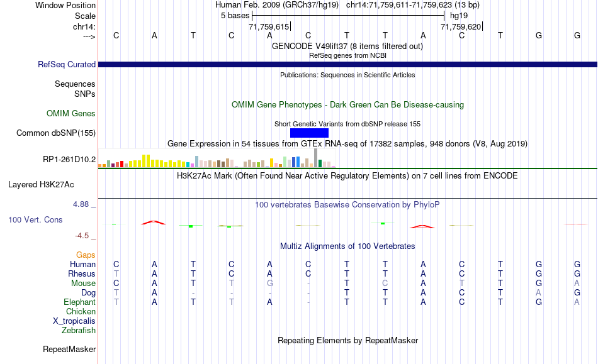Click the RepeatMasker track label
The height and width of the screenshot is (364, 598).
point(69,349)
